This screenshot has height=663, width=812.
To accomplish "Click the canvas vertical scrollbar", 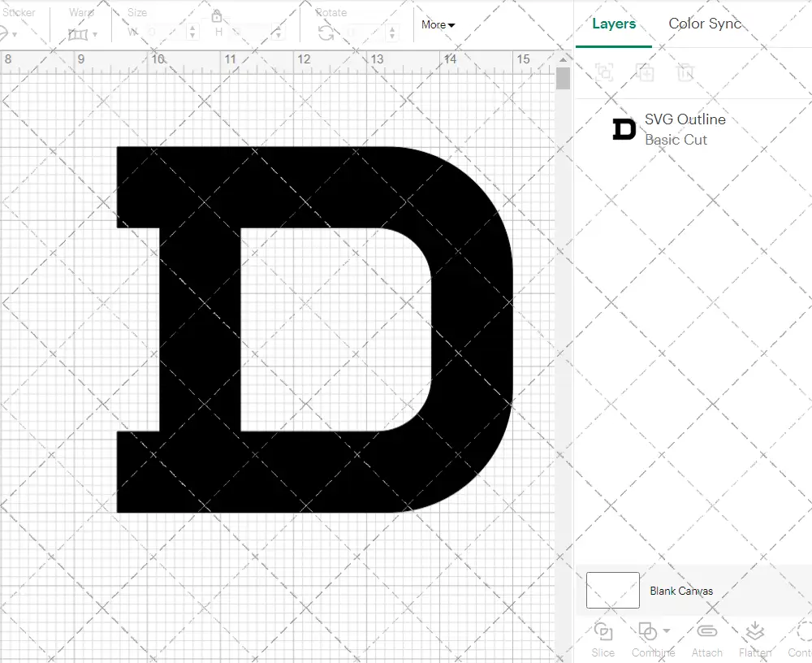I will click(562, 78).
